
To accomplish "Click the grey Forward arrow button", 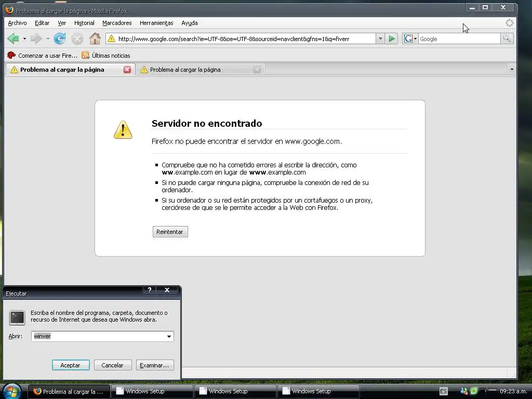I will [36, 38].
